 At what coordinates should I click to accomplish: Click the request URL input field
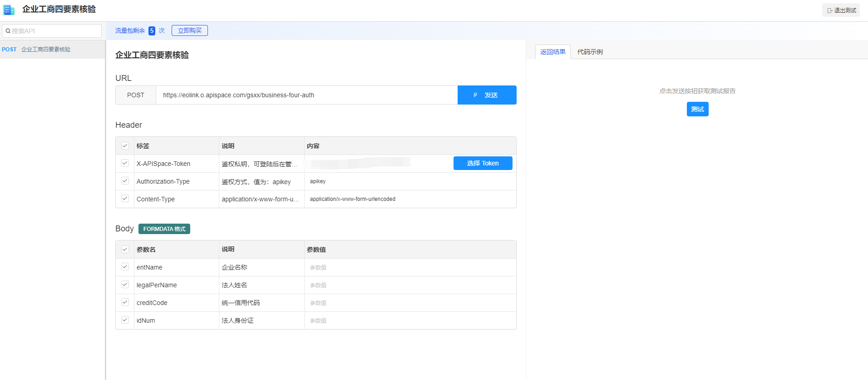click(306, 95)
